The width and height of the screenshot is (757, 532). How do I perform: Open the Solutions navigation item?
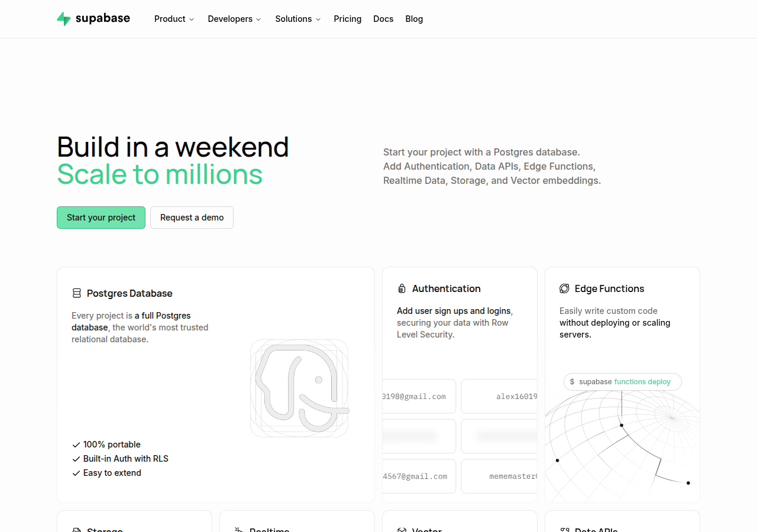coord(298,19)
